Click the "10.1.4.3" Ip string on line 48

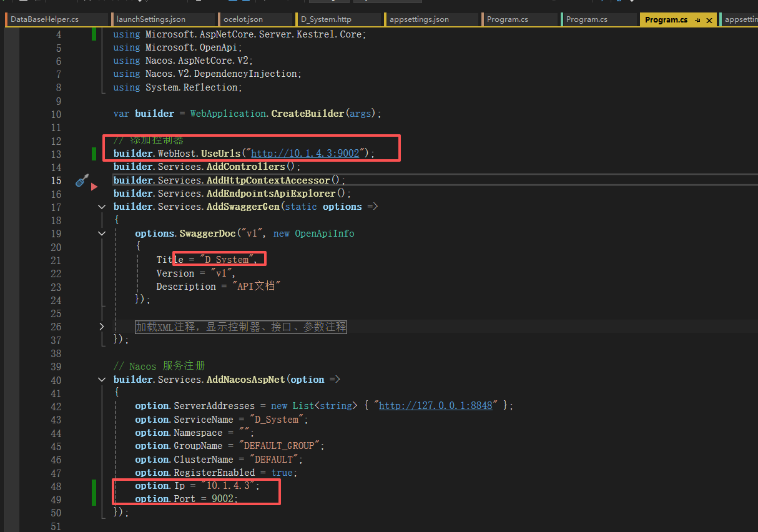pos(230,486)
